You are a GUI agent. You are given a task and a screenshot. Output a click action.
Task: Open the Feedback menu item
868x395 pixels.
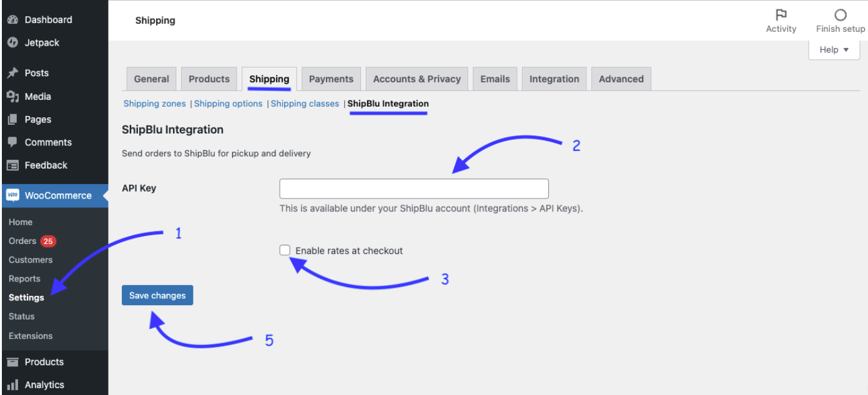pos(54,165)
